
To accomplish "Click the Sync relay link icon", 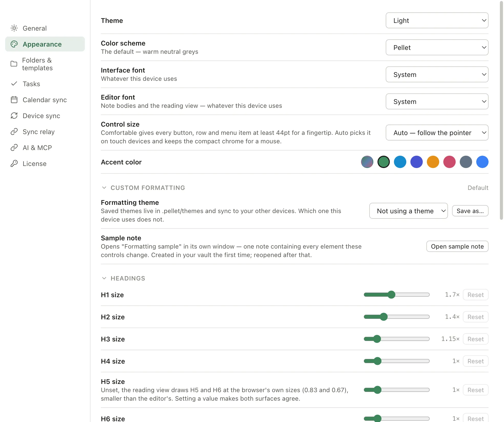I will (x=14, y=132).
